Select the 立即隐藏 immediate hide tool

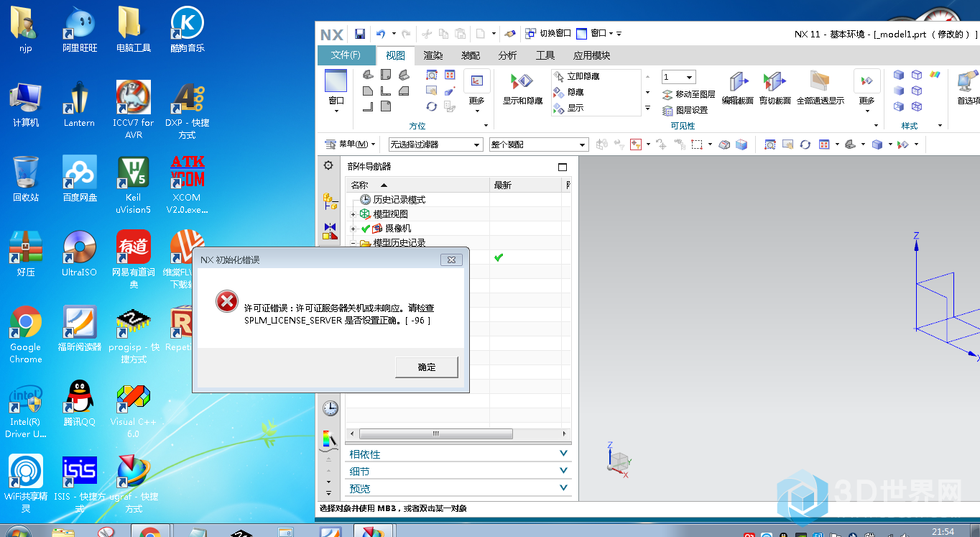tap(576, 76)
